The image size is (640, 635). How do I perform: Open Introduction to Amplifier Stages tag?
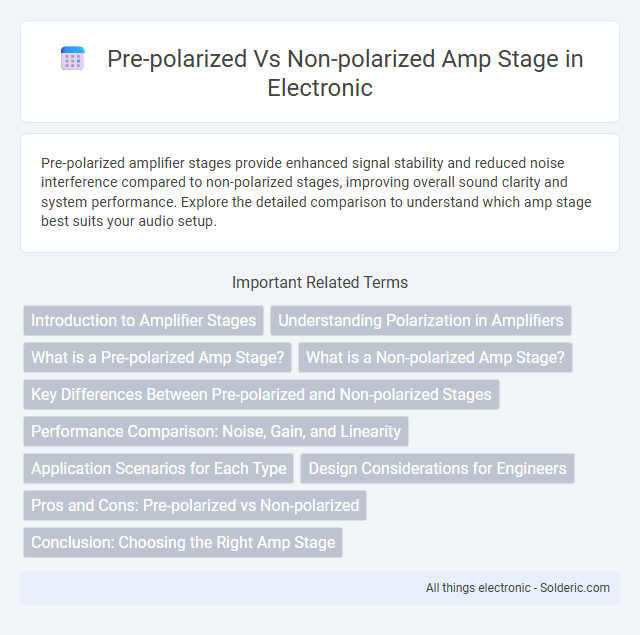pos(143,320)
